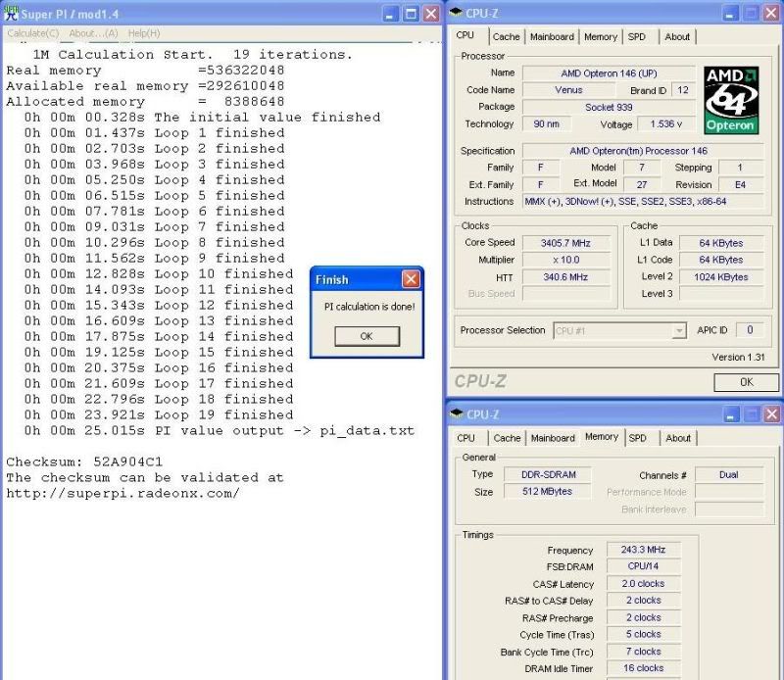Click the memory Frequency value 243.3 MHz
This screenshot has height=680, width=784.
(644, 550)
